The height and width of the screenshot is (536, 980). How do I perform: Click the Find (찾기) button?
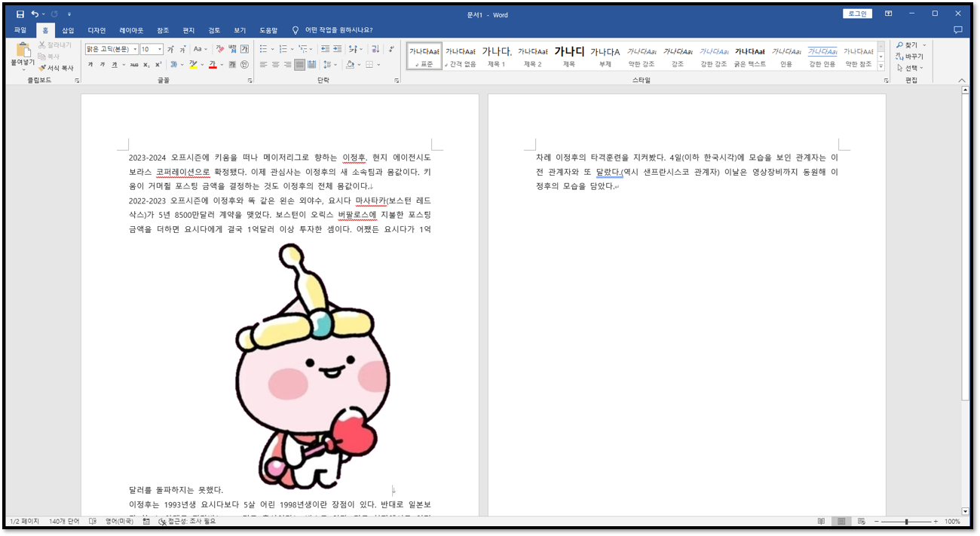click(908, 45)
